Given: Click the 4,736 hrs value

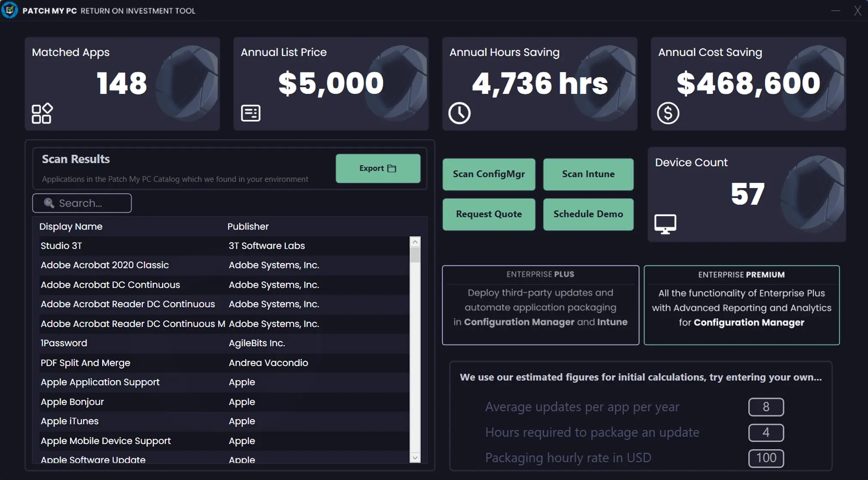Looking at the screenshot, I should point(540,83).
